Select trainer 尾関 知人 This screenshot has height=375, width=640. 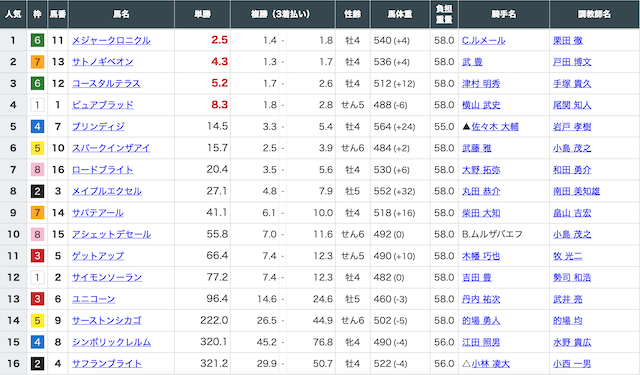tap(572, 105)
